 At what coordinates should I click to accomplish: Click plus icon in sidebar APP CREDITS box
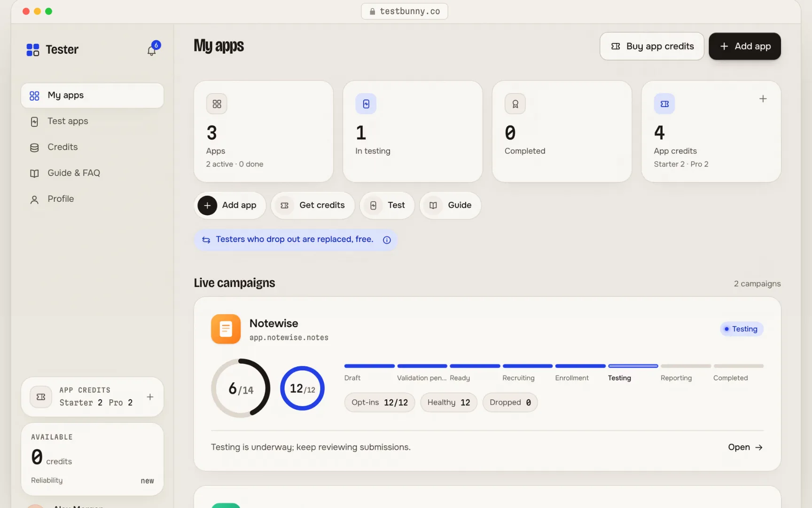tap(150, 397)
